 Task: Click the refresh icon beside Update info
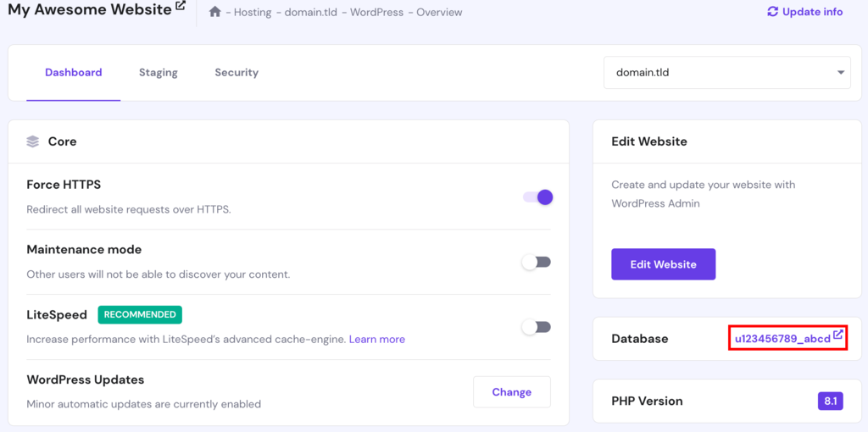click(773, 12)
